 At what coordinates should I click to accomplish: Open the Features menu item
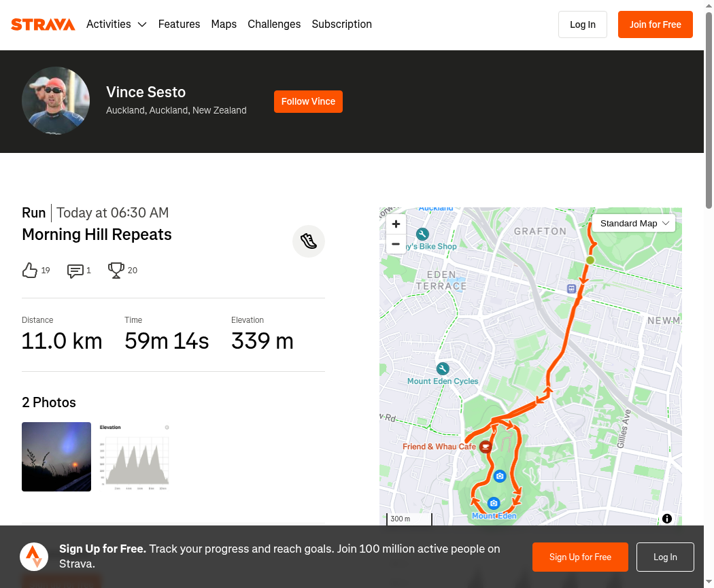coord(179,24)
